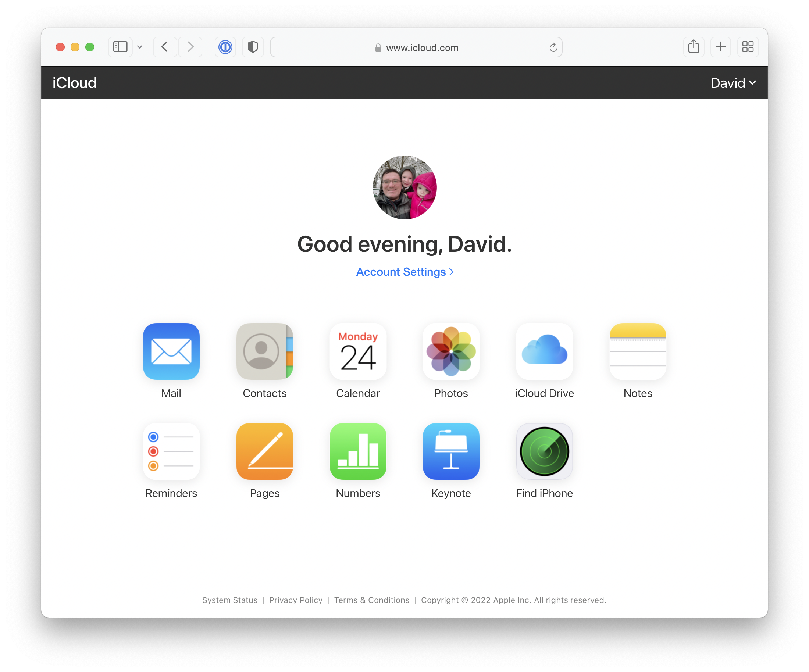Go forward with the forward arrow
Screen dimensions: 809x672
[x=190, y=47]
